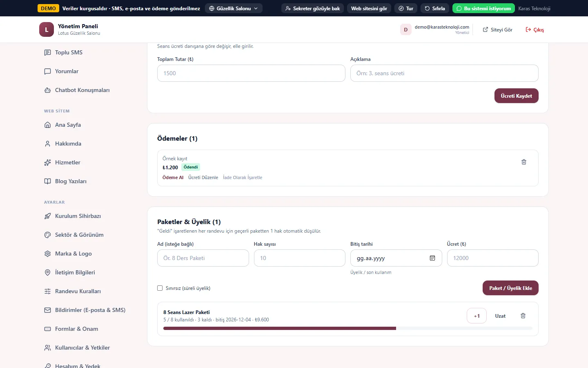Click the Paket / Üyelik Ekle button
Screen dimensions: 588x368
click(x=510, y=288)
